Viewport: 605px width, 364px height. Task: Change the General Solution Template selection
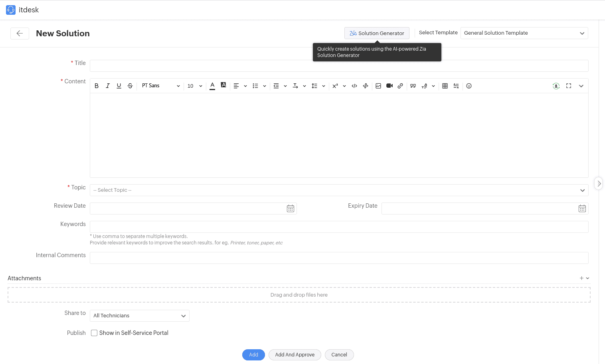tap(524, 33)
